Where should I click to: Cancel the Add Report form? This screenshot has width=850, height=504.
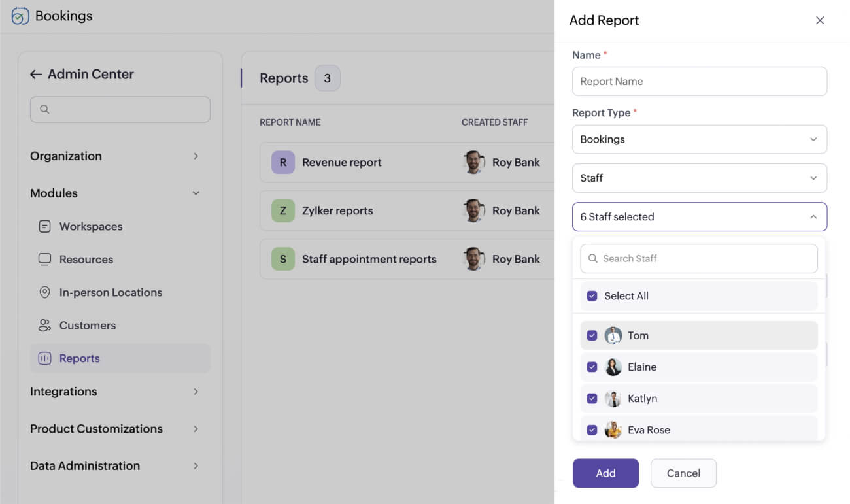tap(683, 473)
